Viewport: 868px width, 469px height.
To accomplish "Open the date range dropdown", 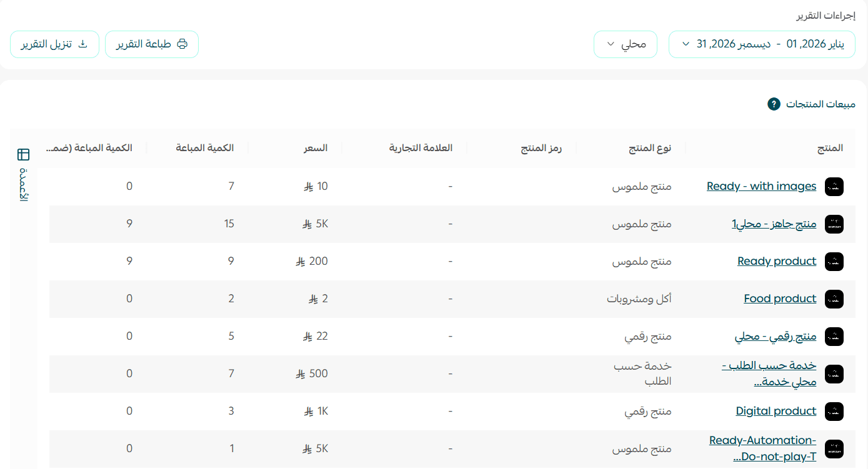I will pos(762,44).
